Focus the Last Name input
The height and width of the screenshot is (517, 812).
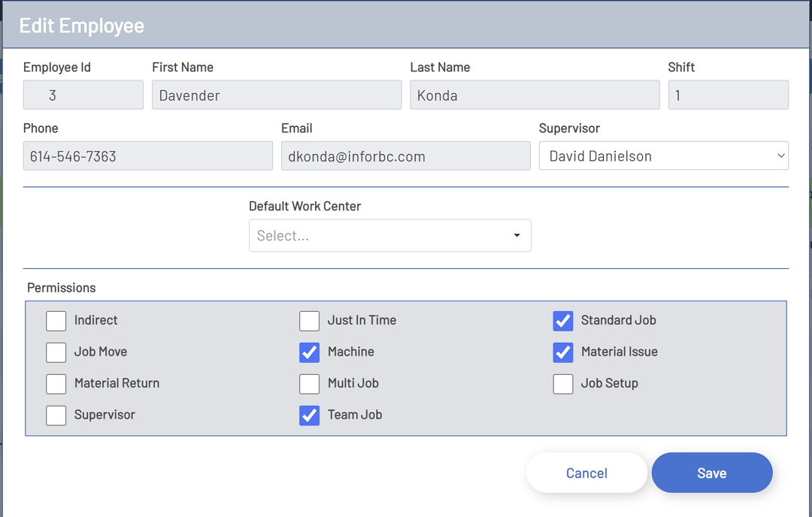pyautogui.click(x=535, y=95)
